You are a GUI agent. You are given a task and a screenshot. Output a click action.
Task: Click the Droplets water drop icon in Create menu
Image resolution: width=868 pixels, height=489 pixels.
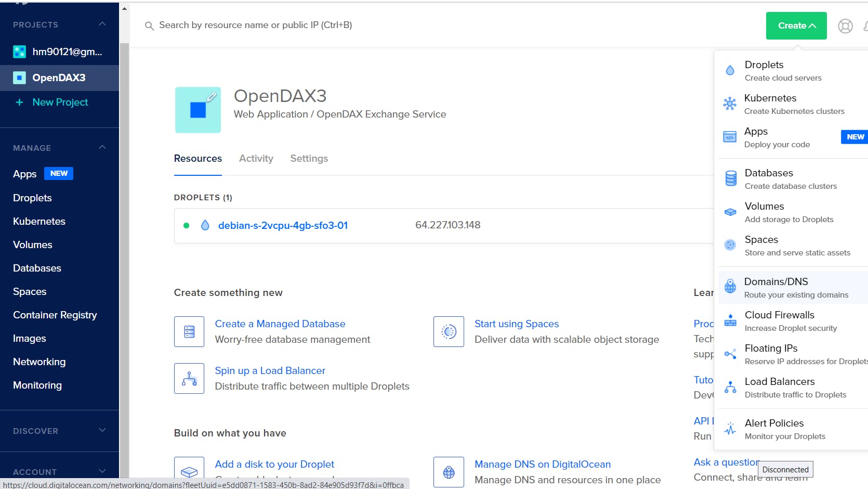click(x=730, y=71)
